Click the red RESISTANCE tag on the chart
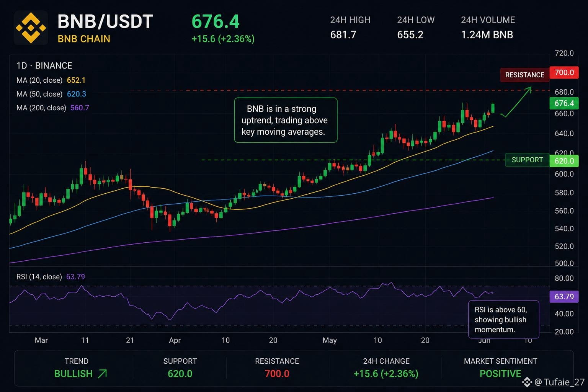The height and width of the screenshot is (392, 588). tap(525, 75)
